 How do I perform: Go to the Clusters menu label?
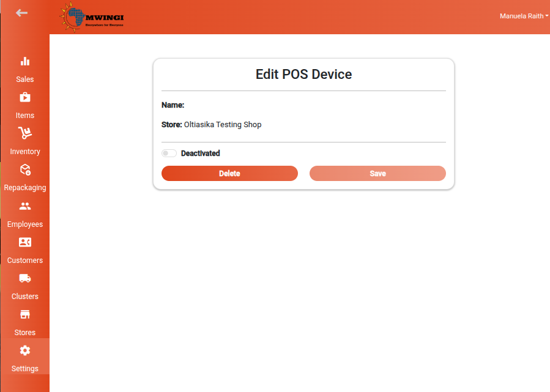tap(25, 296)
